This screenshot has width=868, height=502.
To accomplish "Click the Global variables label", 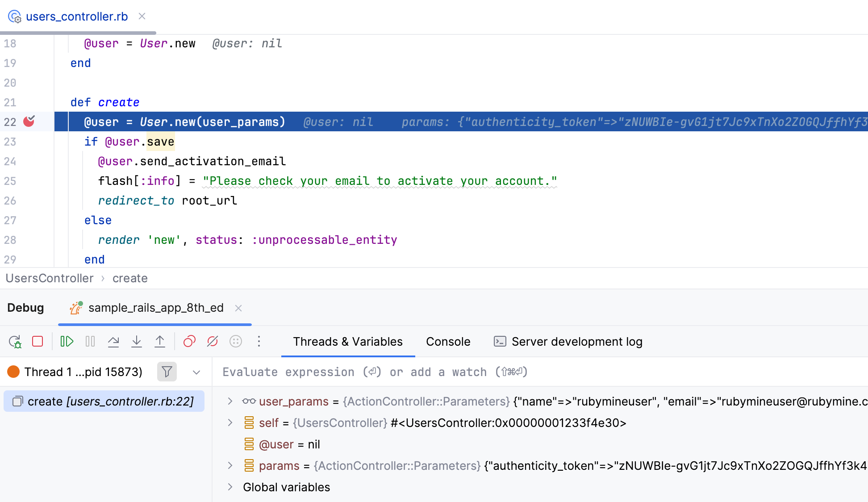I will point(287,487).
